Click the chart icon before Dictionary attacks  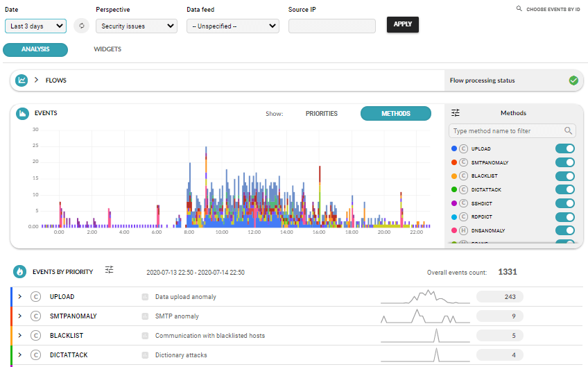(x=145, y=355)
